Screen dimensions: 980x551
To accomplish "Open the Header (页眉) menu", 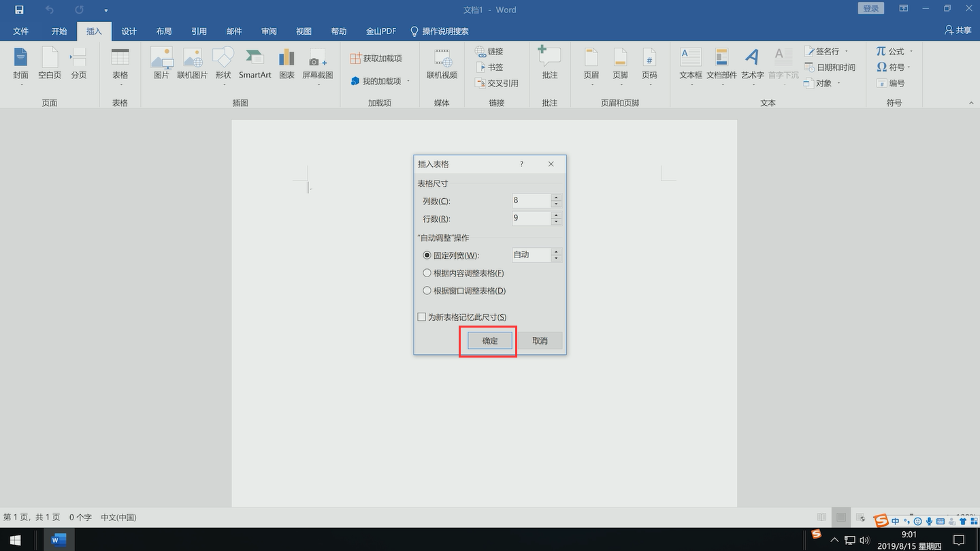I will [x=591, y=66].
